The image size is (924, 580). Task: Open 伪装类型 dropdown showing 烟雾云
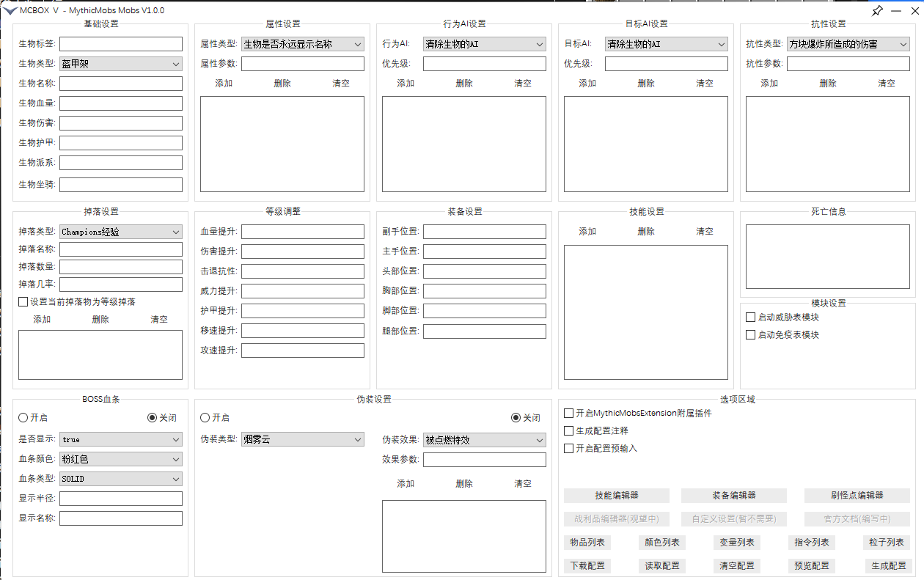[303, 439]
